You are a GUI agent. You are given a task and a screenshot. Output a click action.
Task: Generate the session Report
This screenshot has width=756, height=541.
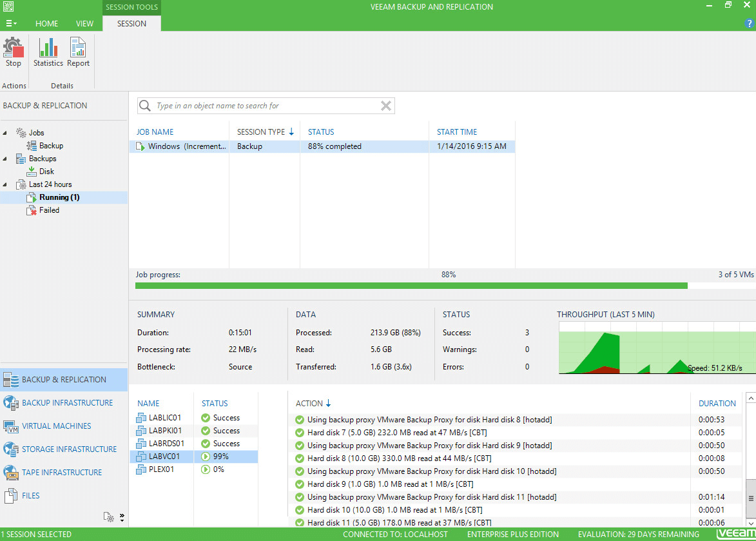[78, 53]
